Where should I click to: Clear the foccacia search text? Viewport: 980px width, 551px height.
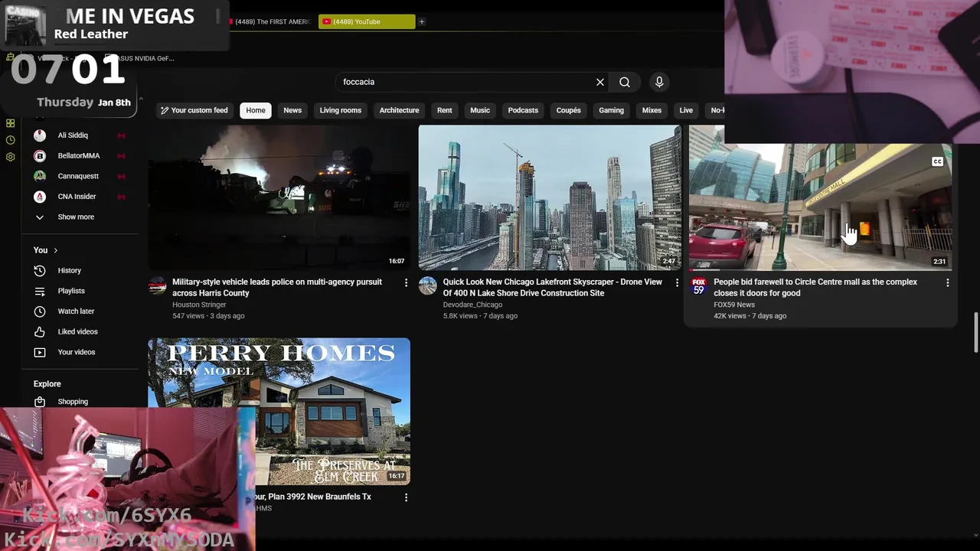(600, 82)
